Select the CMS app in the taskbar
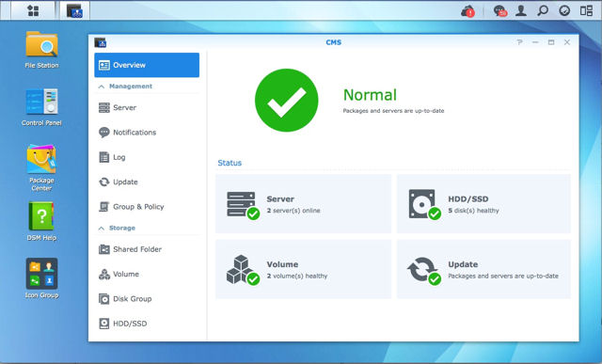The image size is (602, 364). pos(74,10)
